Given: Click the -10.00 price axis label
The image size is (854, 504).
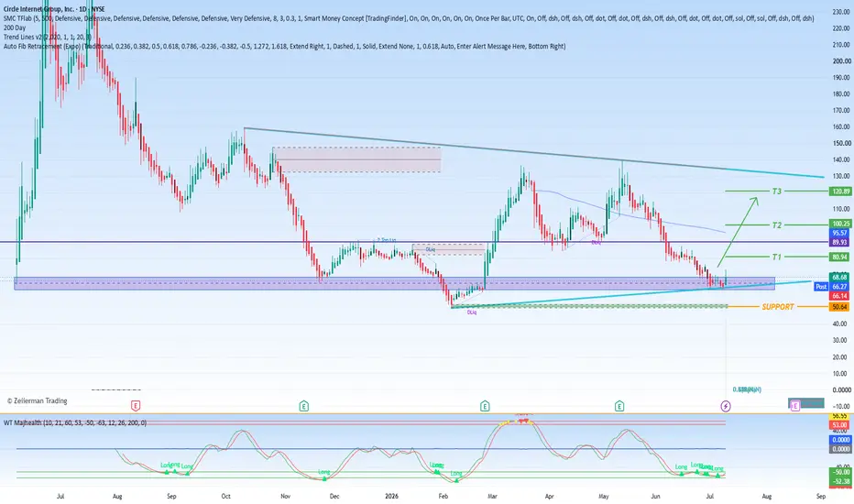Looking at the screenshot, I should (x=841, y=407).
